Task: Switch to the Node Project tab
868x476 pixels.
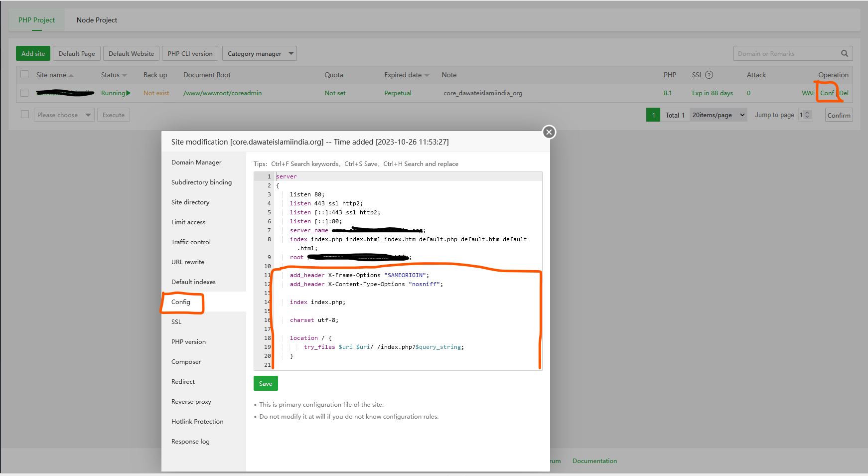Action: (97, 20)
